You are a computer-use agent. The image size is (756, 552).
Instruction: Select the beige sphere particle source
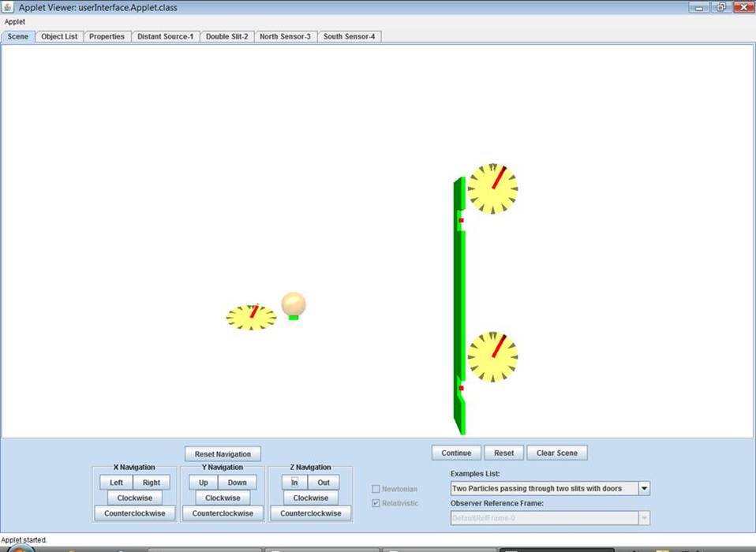(x=294, y=304)
